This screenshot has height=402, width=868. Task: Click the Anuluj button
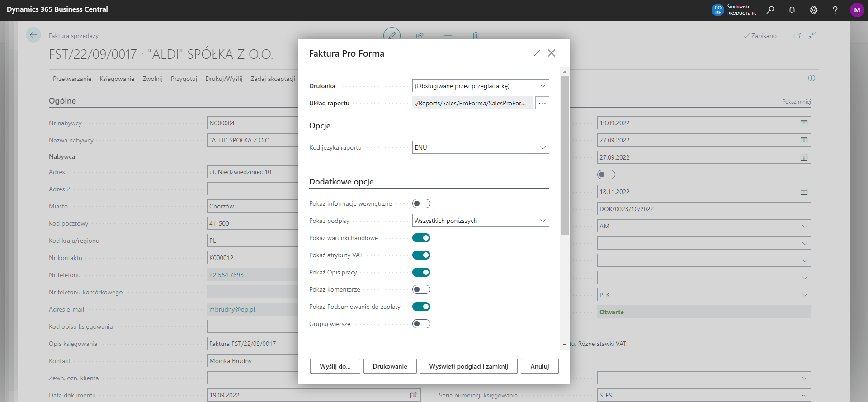540,366
